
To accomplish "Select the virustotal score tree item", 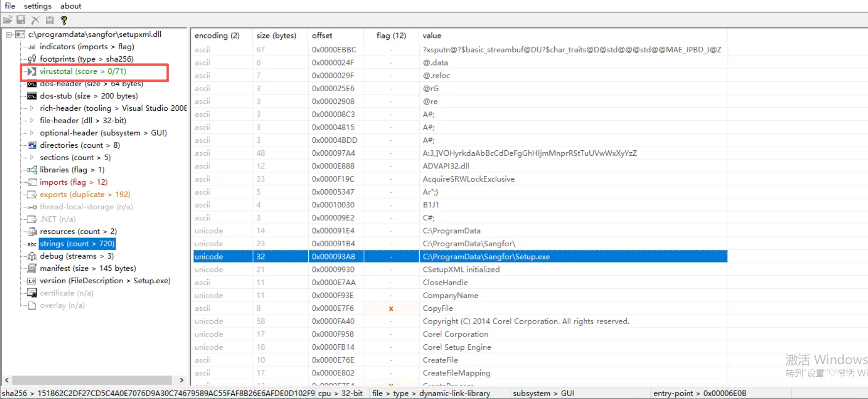I will coord(83,71).
